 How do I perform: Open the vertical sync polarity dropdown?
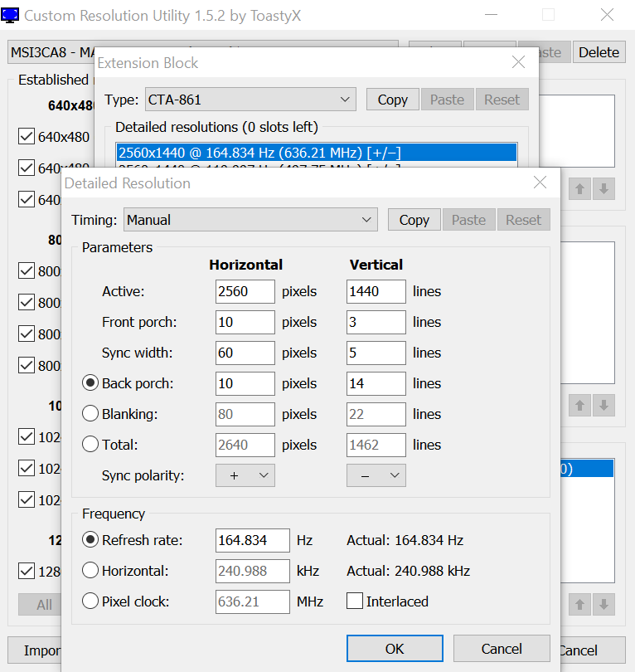coord(376,475)
